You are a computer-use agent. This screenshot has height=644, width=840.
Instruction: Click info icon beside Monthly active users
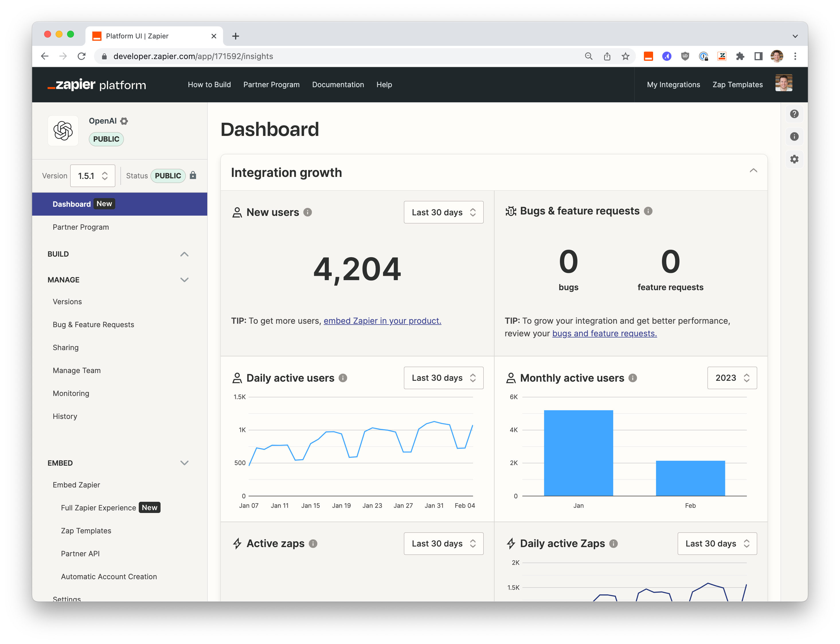[x=633, y=378]
